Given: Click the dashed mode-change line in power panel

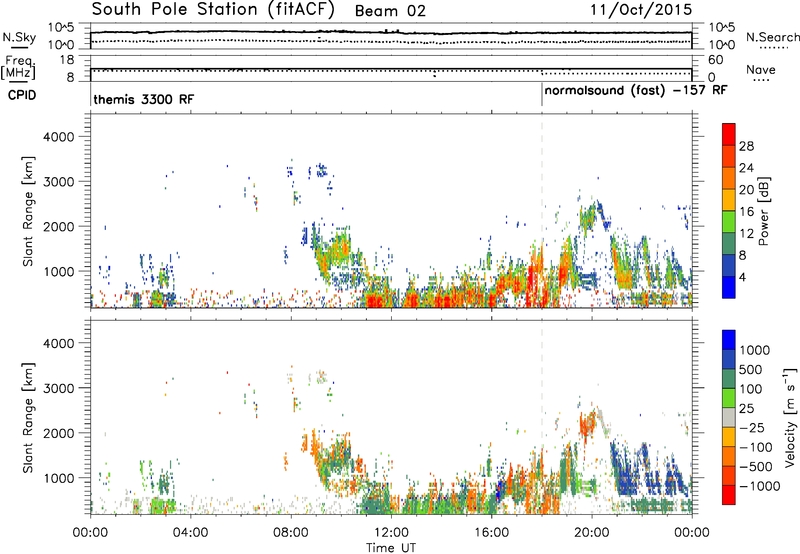Looking at the screenshot, I should tap(542, 210).
